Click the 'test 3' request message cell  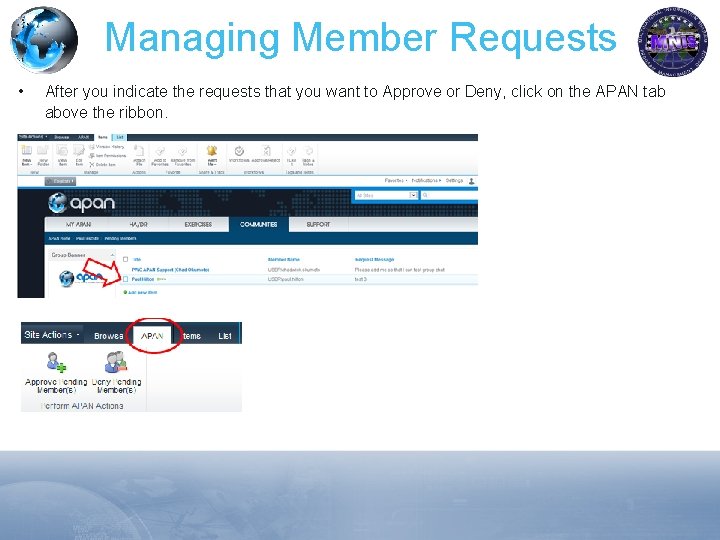tap(360, 279)
